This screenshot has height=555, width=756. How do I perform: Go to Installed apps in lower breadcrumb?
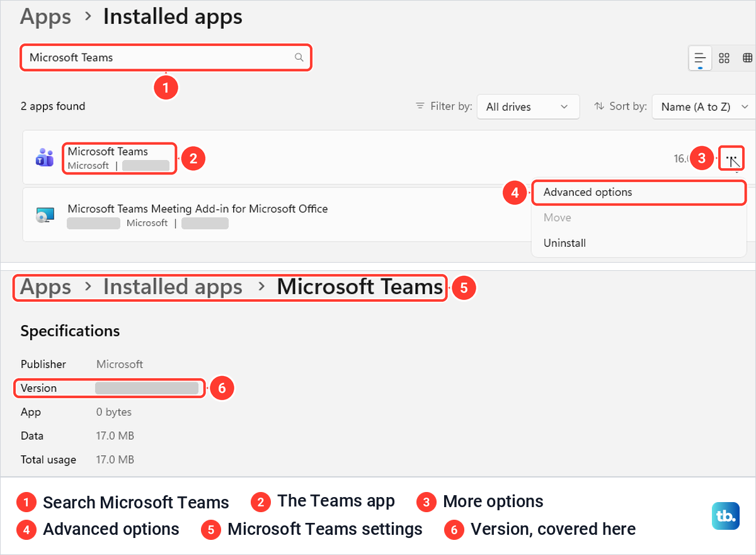[x=173, y=287]
